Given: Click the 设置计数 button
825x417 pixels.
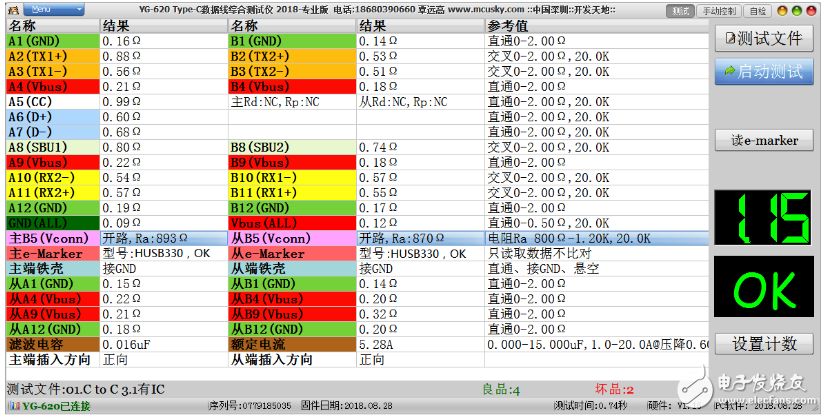Looking at the screenshot, I should [x=764, y=344].
